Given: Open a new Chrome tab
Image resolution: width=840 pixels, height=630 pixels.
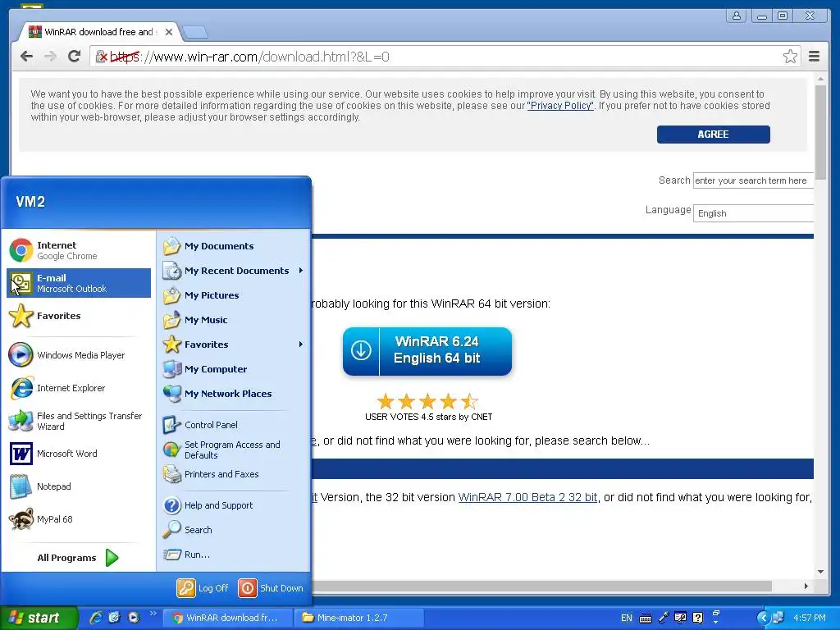Looking at the screenshot, I should [x=195, y=33].
